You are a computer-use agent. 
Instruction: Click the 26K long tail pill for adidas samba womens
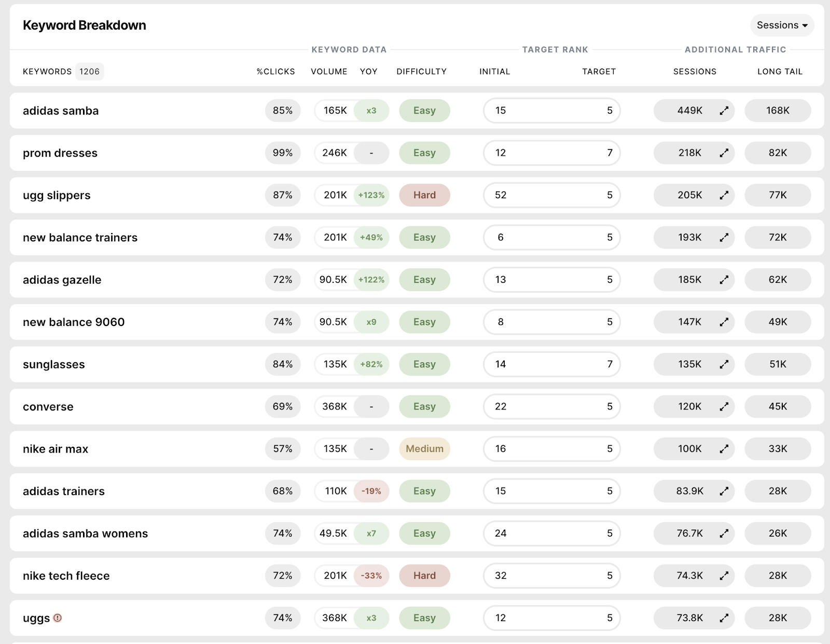pos(778,533)
